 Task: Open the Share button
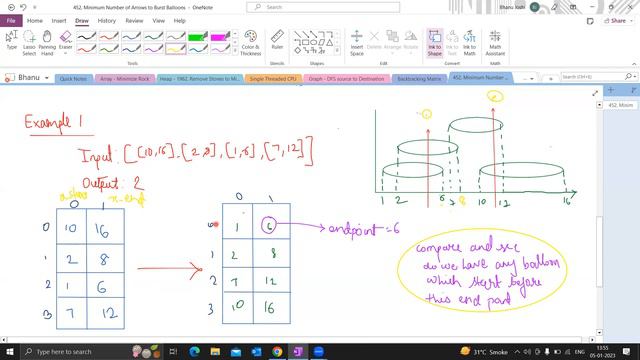coord(615,21)
